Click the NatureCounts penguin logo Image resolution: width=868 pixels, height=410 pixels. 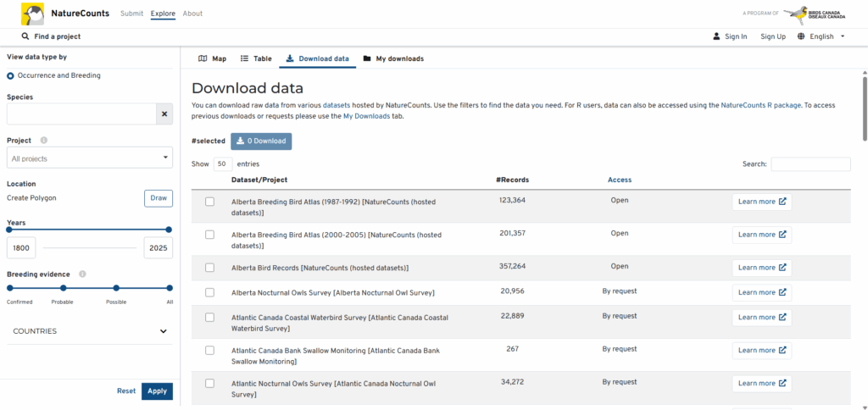(x=33, y=14)
